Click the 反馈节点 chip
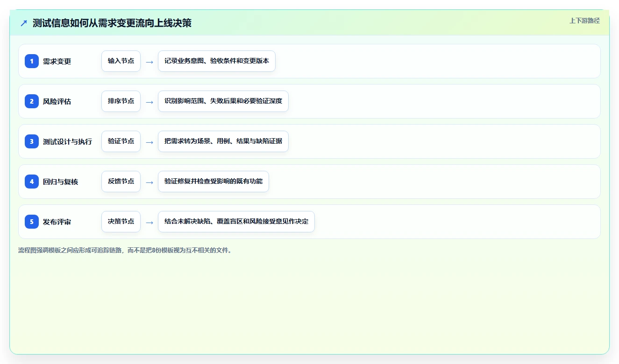 click(121, 182)
